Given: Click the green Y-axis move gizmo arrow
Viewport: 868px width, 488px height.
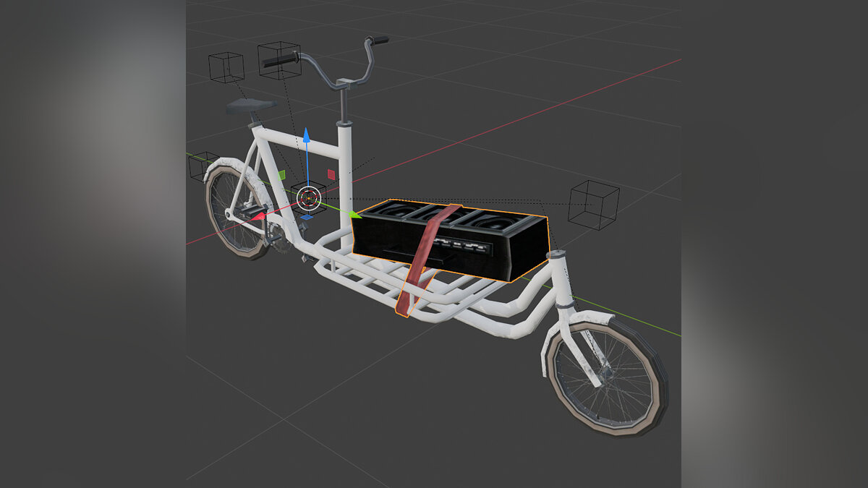Looking at the screenshot, I should click(355, 214).
